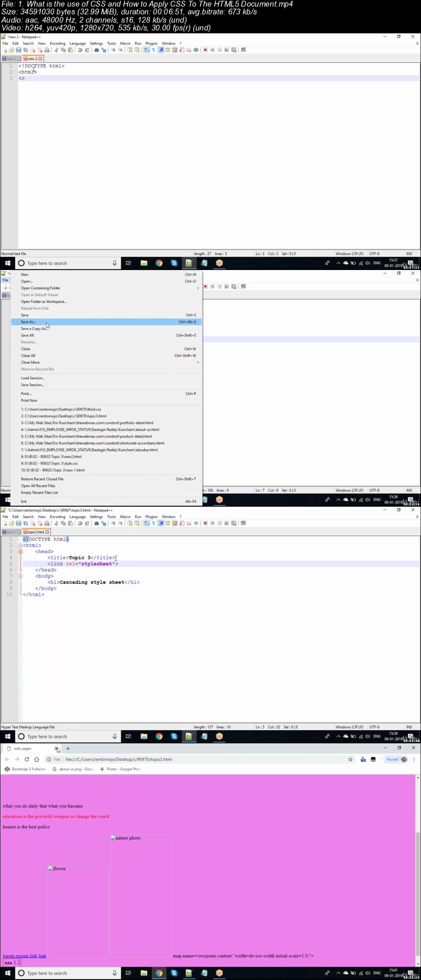
Task: Toggle Synchronize Vertical Scrolling in the new 2 Notepad++ toolbar
Action: click(x=130, y=50)
